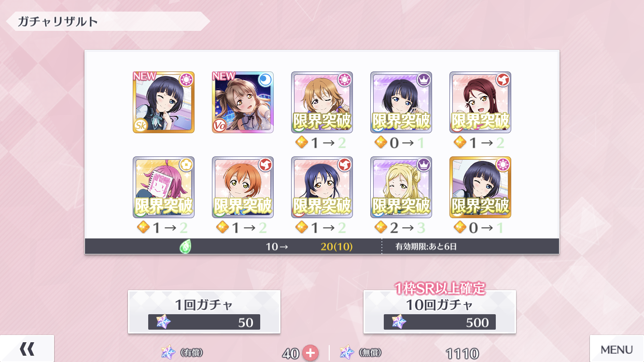Viewport: 644px width, 362px height.
Task: Click the orange gem beside 2 → 3 counter
Action: click(x=381, y=227)
